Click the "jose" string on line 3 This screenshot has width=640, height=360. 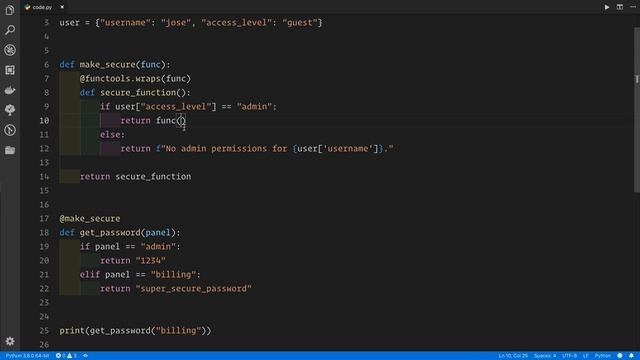(176, 22)
